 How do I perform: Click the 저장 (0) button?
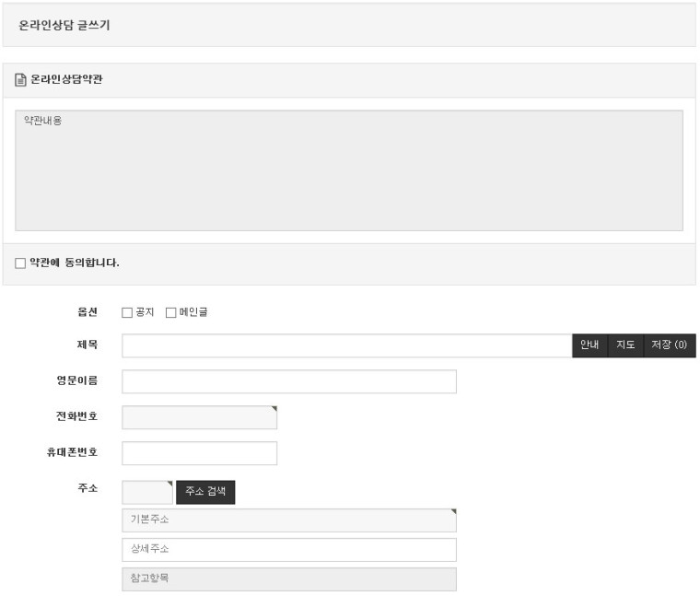click(669, 345)
